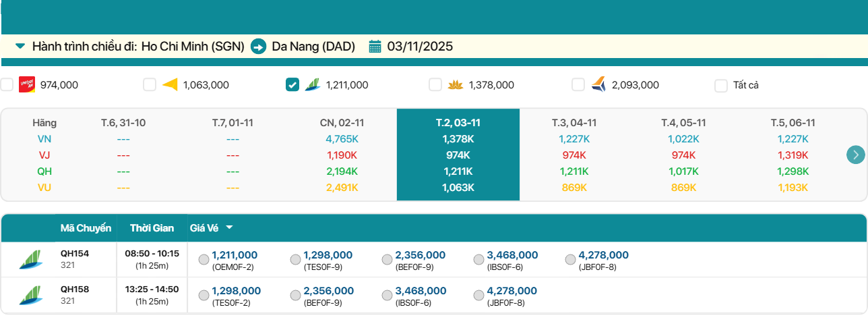Click the Bamboo Airways logo in filter row
Screen dimensions: 868x326
tap(313, 84)
